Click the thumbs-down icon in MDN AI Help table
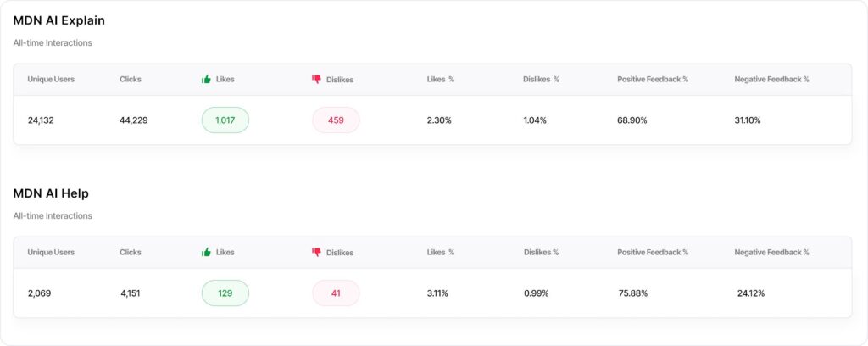Image resolution: width=868 pixels, height=346 pixels. click(317, 253)
